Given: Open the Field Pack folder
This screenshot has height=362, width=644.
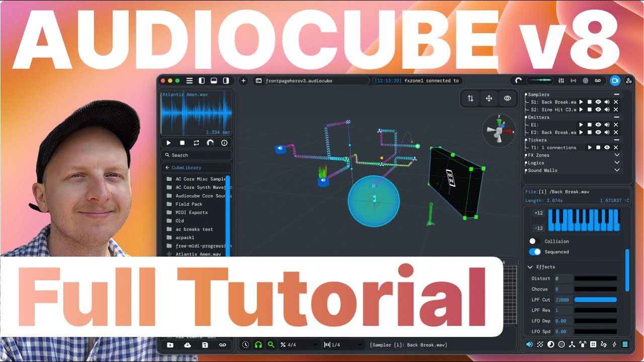Looking at the screenshot, I should 189,204.
